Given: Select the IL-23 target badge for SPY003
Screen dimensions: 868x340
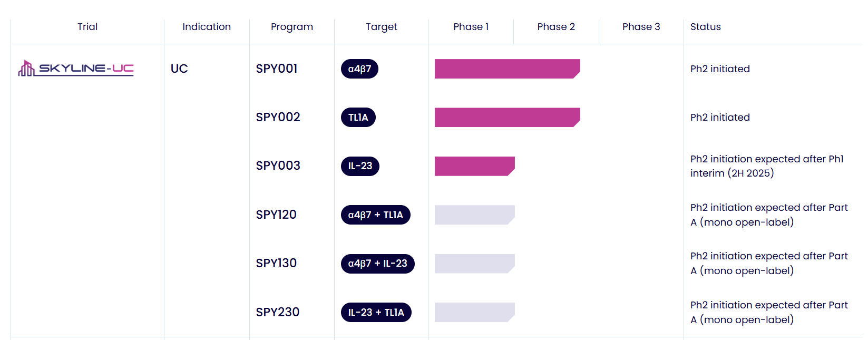Looking at the screenshot, I should tap(360, 166).
